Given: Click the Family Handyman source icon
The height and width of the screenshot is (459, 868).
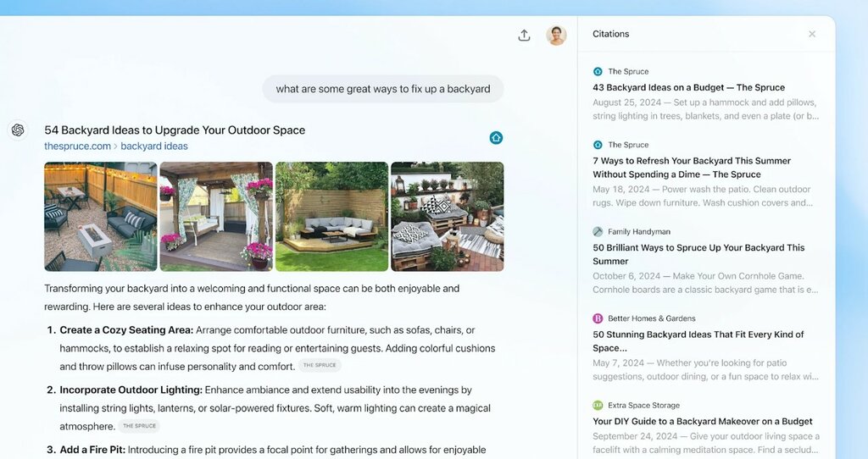Looking at the screenshot, I should coord(598,231).
